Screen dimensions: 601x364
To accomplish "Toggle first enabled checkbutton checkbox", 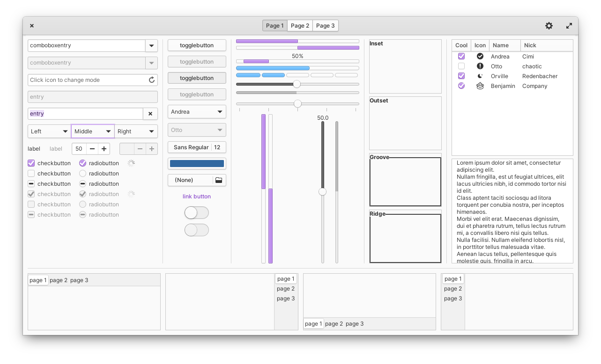I will 31,163.
